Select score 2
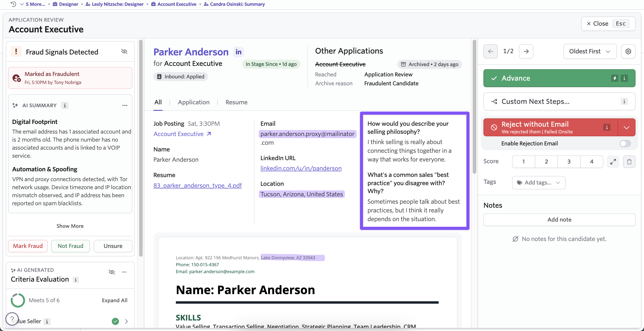This screenshot has height=331, width=644. 547,161
